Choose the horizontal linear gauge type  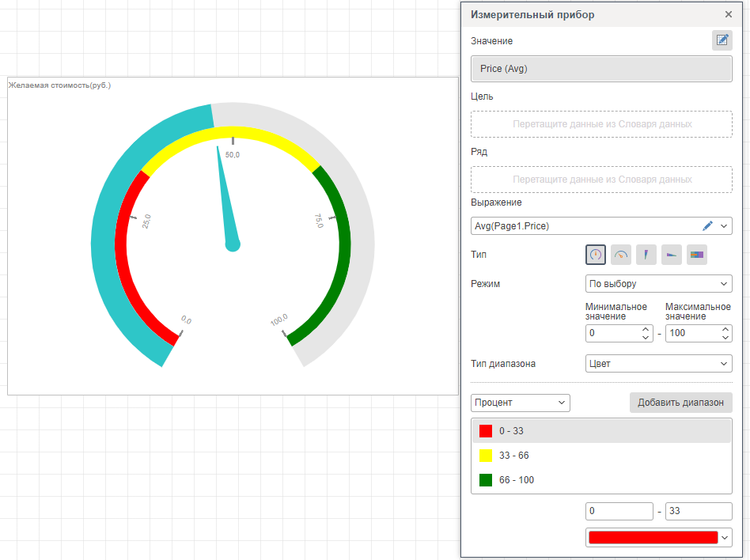(x=672, y=255)
